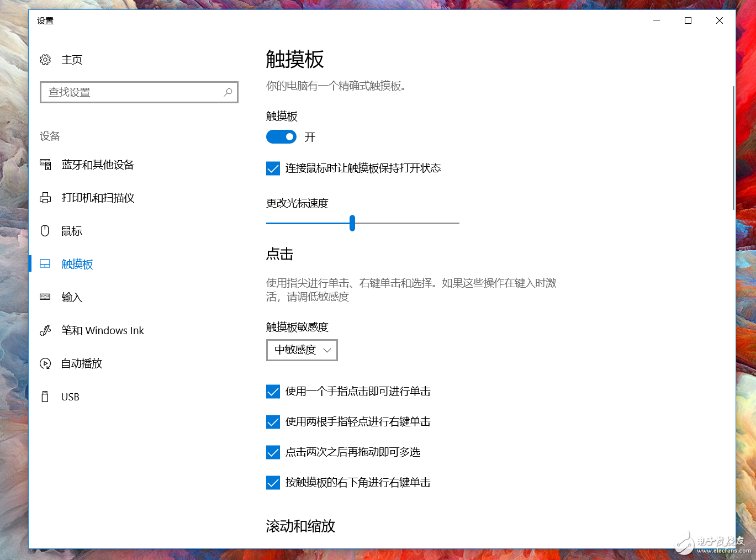756x560 pixels.
Task: Click the USB icon in sidebar
Action: (45, 397)
